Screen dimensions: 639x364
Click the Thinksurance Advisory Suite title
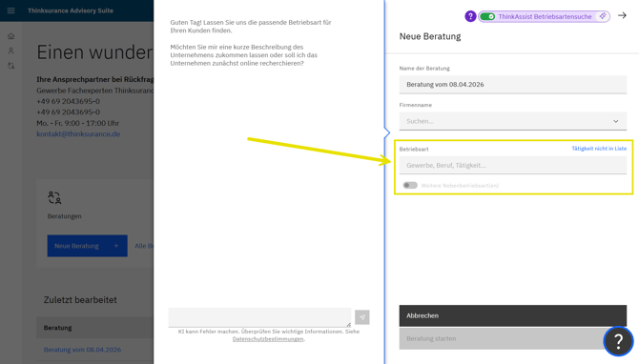click(x=71, y=10)
